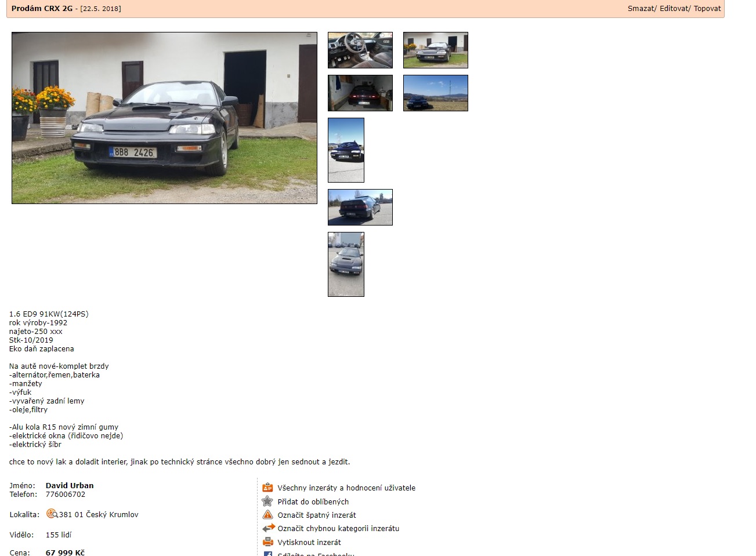Open the main large car photo

(x=164, y=118)
